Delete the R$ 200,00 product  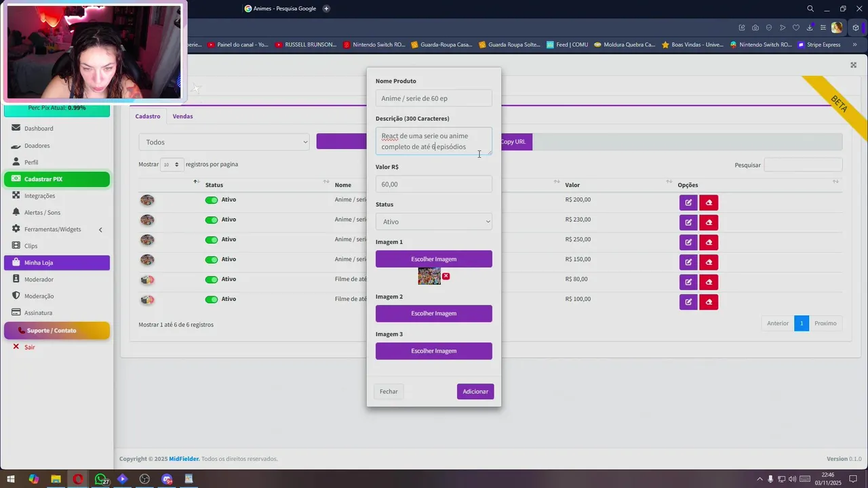pos(709,203)
